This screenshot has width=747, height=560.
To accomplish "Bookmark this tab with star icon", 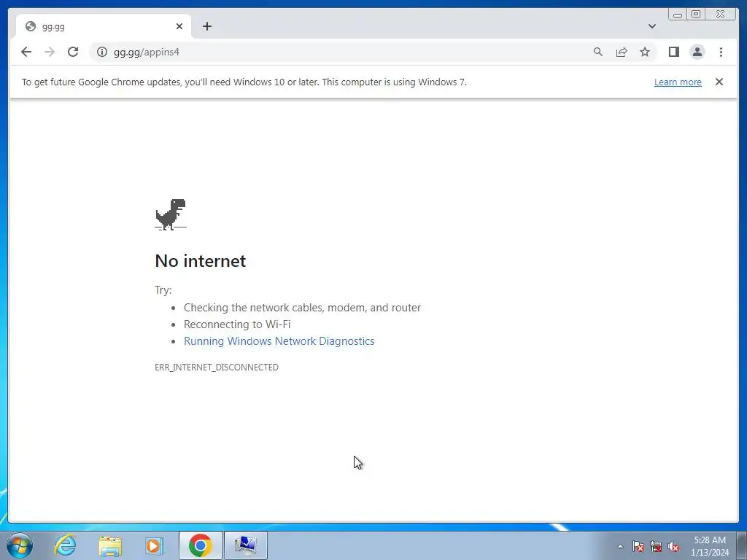I will tap(645, 52).
